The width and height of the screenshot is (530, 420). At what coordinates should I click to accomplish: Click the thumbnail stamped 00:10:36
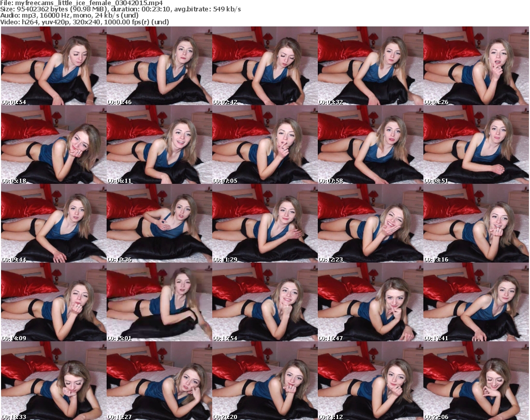[x=159, y=223]
